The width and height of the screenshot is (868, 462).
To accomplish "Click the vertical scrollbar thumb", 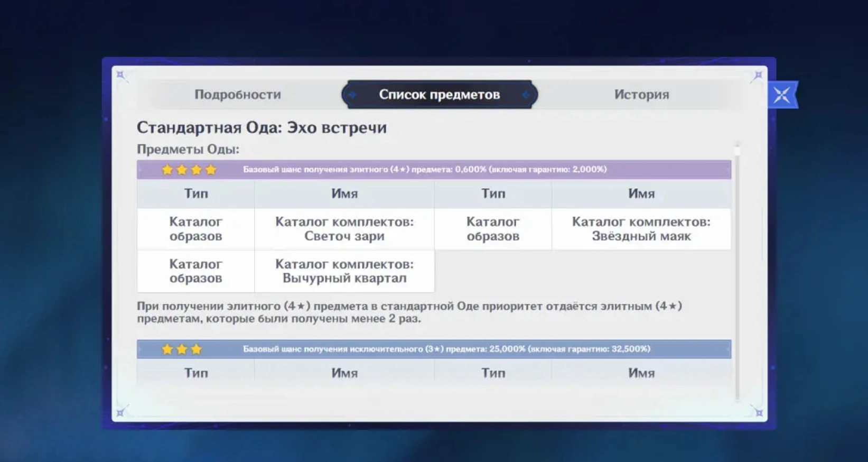I will coord(737,151).
